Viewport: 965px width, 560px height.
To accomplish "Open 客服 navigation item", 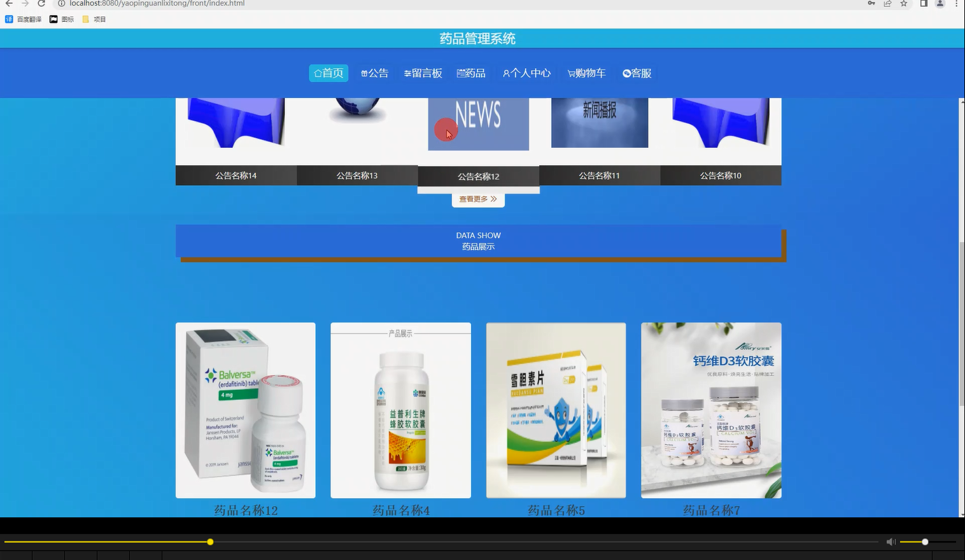I will pyautogui.click(x=637, y=73).
